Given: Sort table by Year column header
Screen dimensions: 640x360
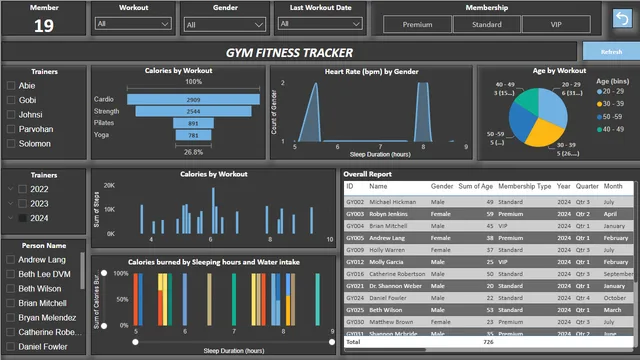Looking at the screenshot, I should (x=564, y=186).
